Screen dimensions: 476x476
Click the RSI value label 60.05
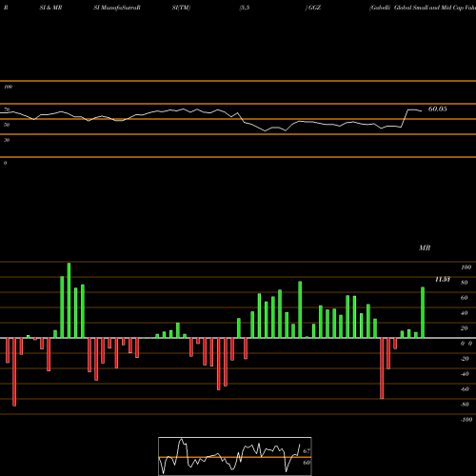click(437, 109)
